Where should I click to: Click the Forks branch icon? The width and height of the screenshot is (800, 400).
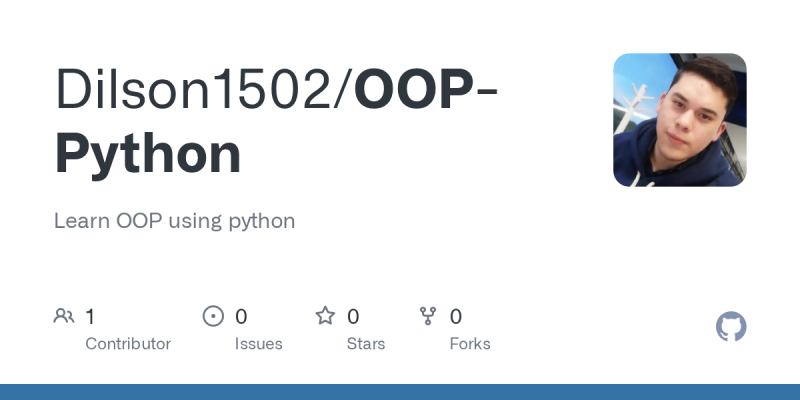(428, 316)
